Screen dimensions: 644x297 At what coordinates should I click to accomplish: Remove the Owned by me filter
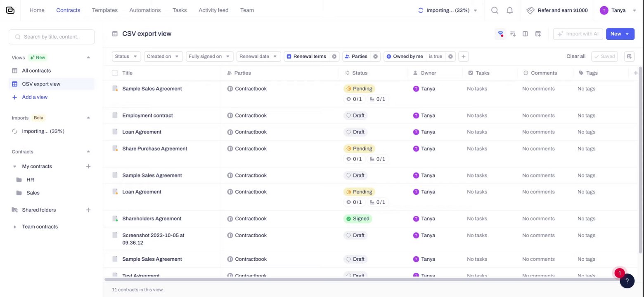pyautogui.click(x=450, y=57)
